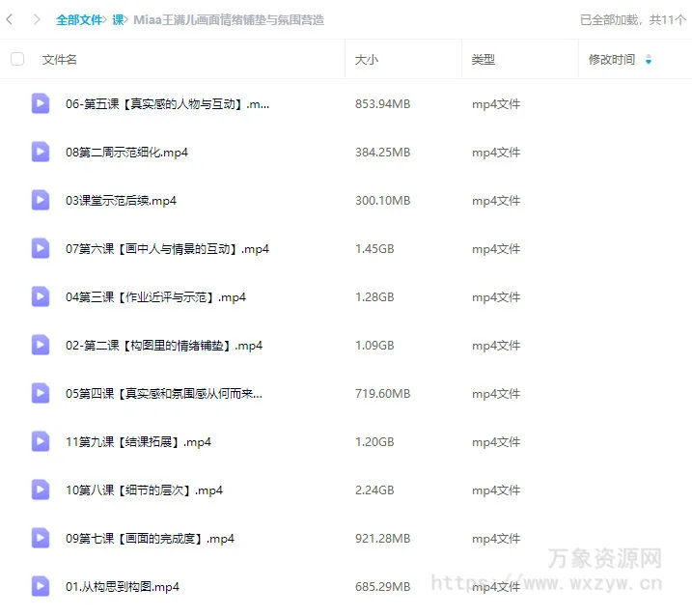Sort by the 修改时间 column header
Image resolution: width=692 pixels, height=616 pixels.
click(x=612, y=59)
